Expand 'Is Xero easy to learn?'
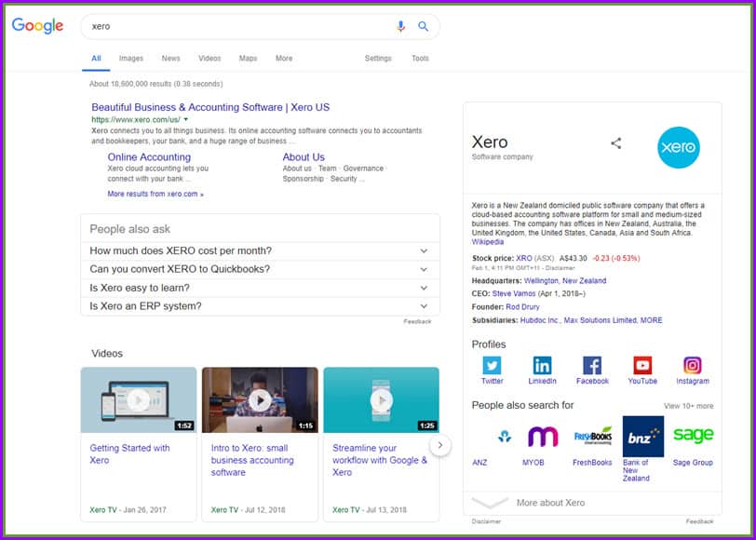This screenshot has height=540, width=756. click(261, 288)
